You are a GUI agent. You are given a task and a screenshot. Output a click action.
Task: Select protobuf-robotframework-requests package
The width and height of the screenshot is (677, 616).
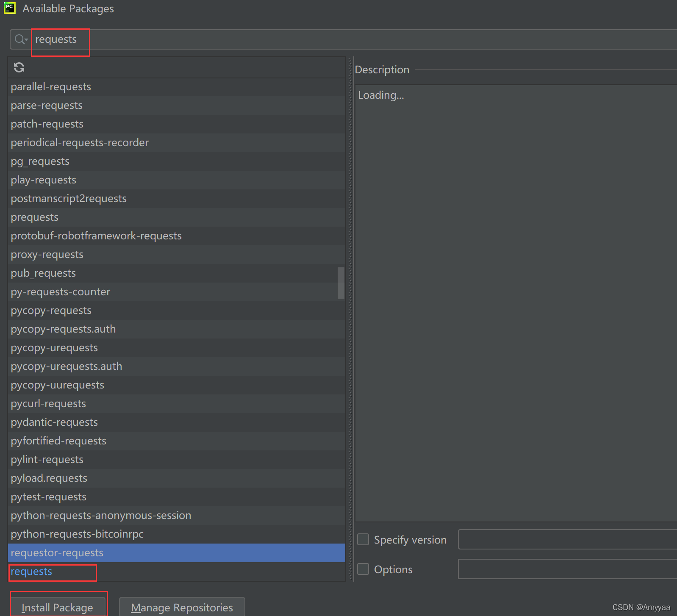[x=177, y=236]
